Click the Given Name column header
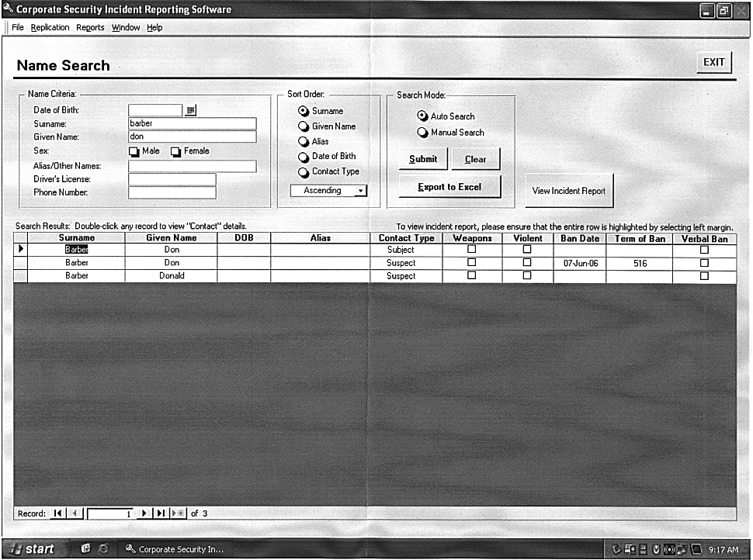Screen dimensions: 753x560 tap(171, 237)
